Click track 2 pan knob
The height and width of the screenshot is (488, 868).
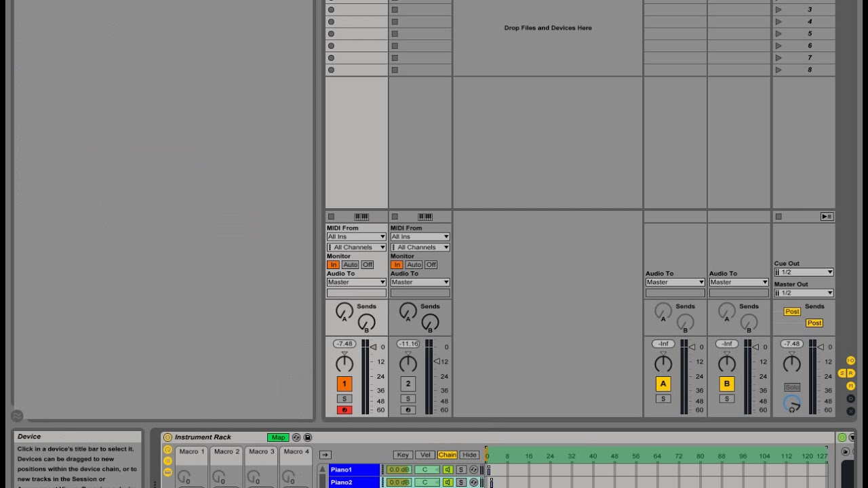[x=408, y=364]
